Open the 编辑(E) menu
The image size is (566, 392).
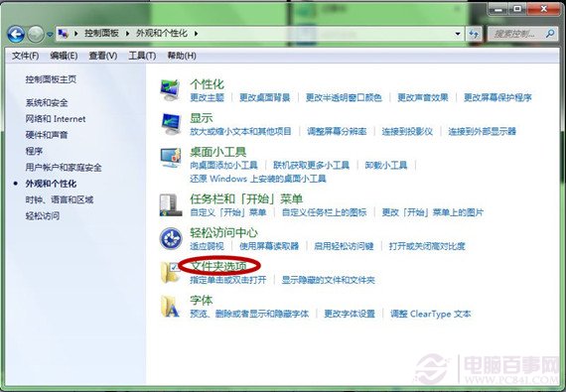coord(64,56)
